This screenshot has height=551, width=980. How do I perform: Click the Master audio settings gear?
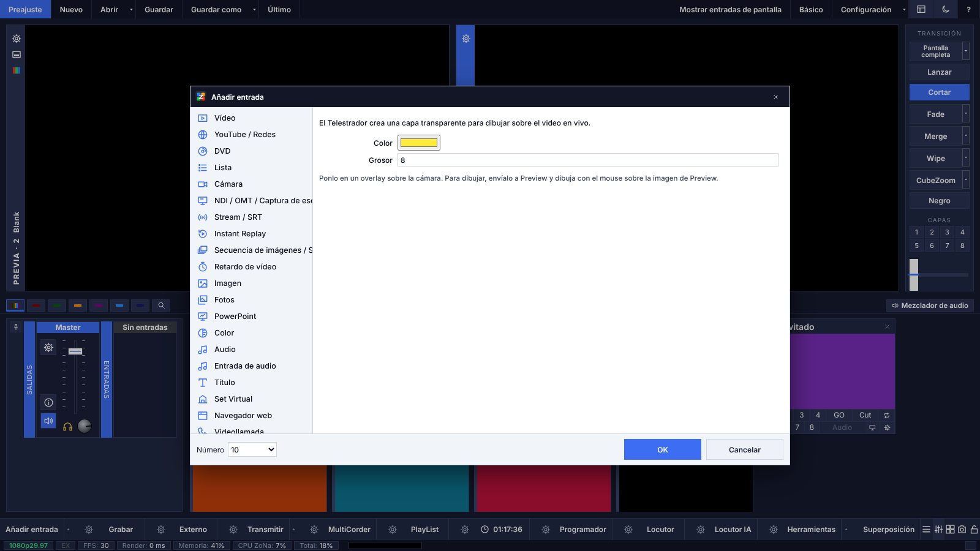(48, 348)
